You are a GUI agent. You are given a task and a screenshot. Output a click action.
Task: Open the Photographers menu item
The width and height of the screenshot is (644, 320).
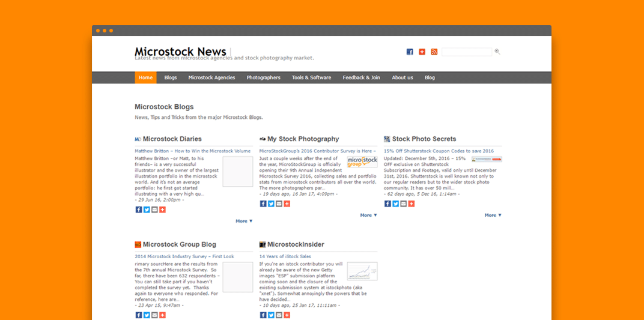pyautogui.click(x=263, y=77)
